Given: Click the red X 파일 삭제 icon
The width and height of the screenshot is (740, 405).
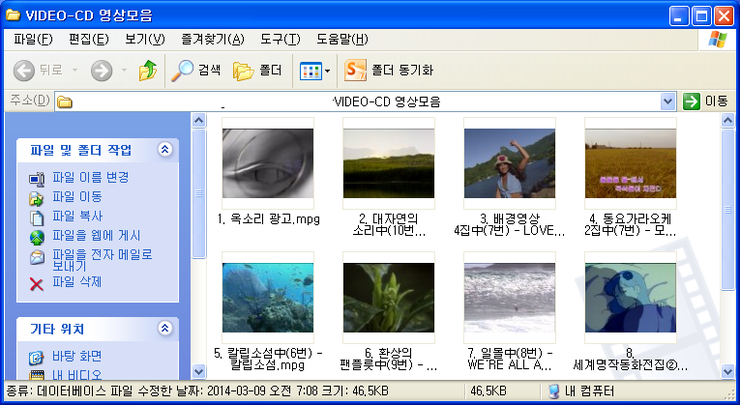Looking at the screenshot, I should [36, 283].
